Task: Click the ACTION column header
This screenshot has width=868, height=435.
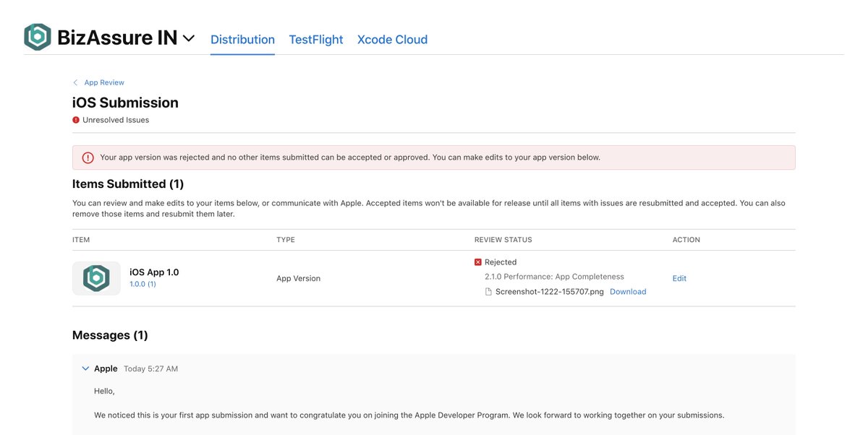Action: tap(686, 240)
